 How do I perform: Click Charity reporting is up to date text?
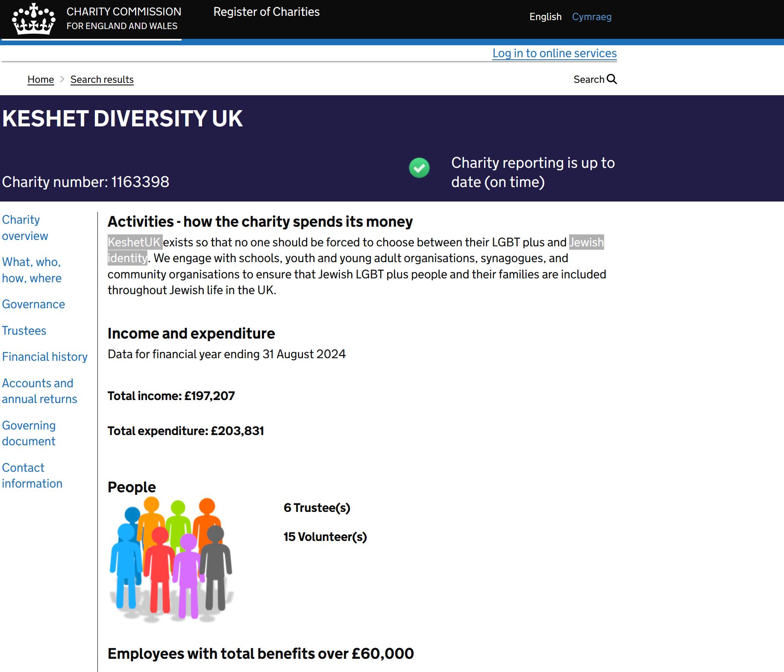(x=533, y=172)
